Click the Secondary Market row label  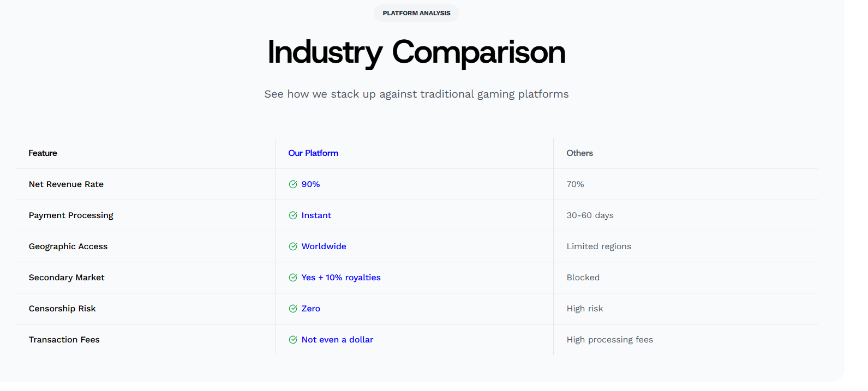tap(67, 278)
